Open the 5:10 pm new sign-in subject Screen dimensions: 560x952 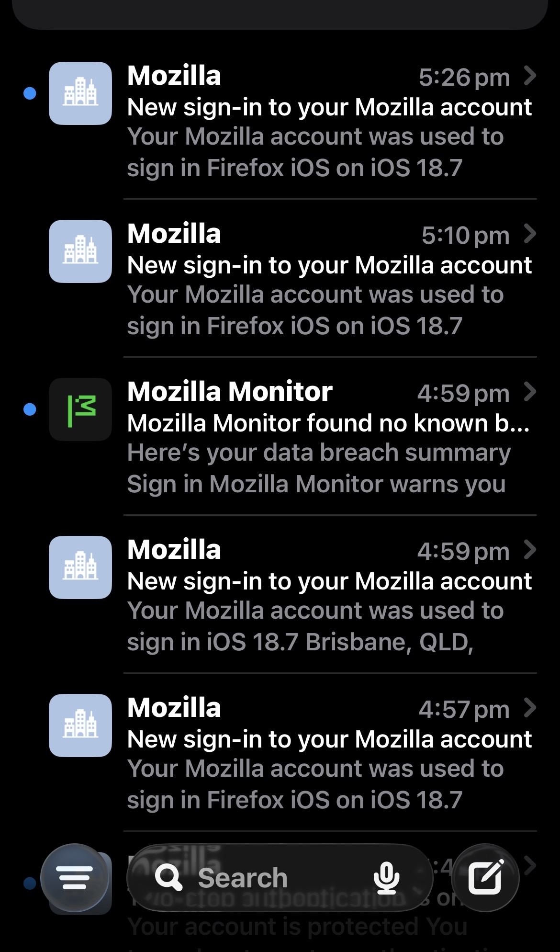329,265
